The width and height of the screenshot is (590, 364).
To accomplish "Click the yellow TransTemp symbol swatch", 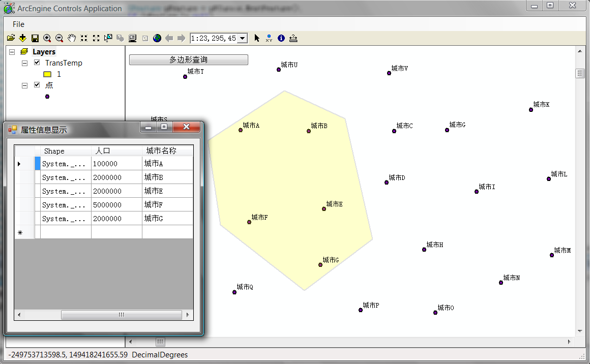I will [x=47, y=74].
